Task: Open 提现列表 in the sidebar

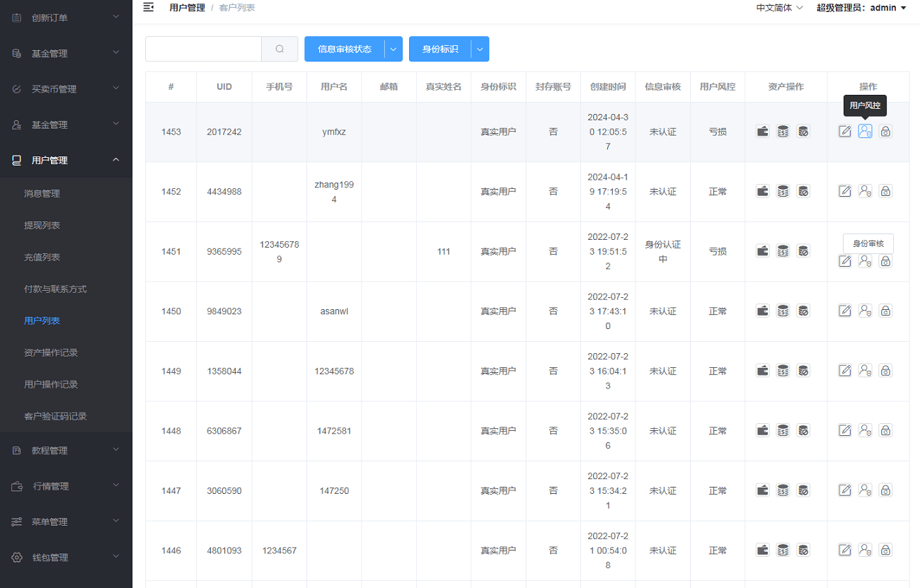Action: pyautogui.click(x=42, y=225)
